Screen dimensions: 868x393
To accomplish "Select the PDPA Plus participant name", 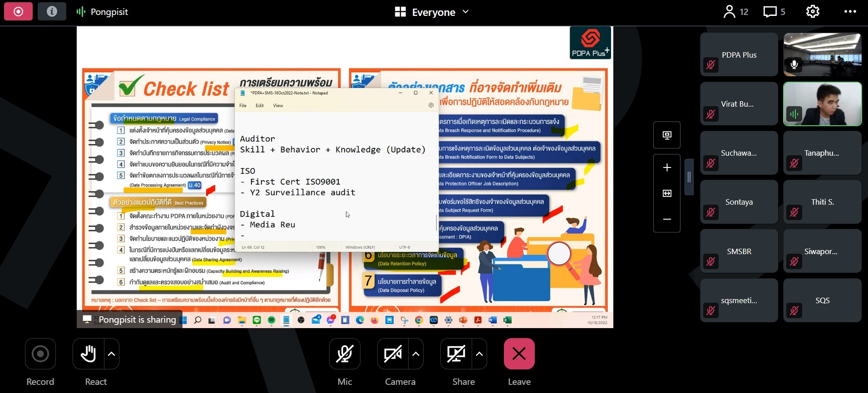I will pos(739,55).
